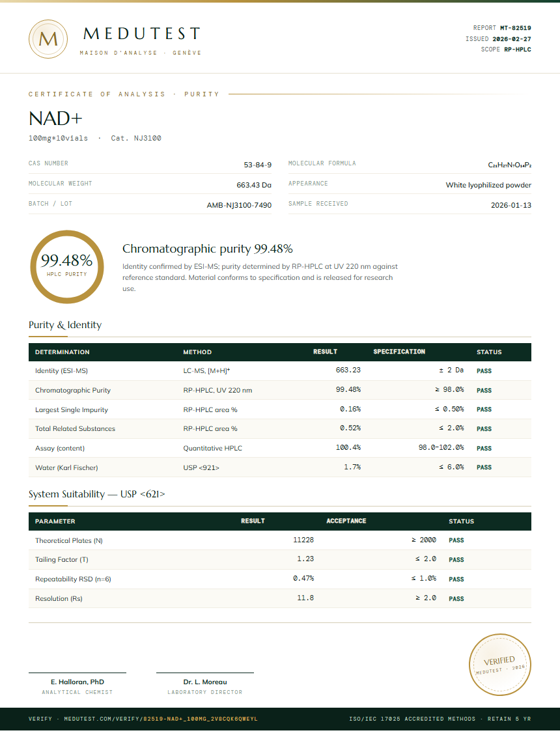Click Chromatographic Purity row label

pyautogui.click(x=73, y=391)
